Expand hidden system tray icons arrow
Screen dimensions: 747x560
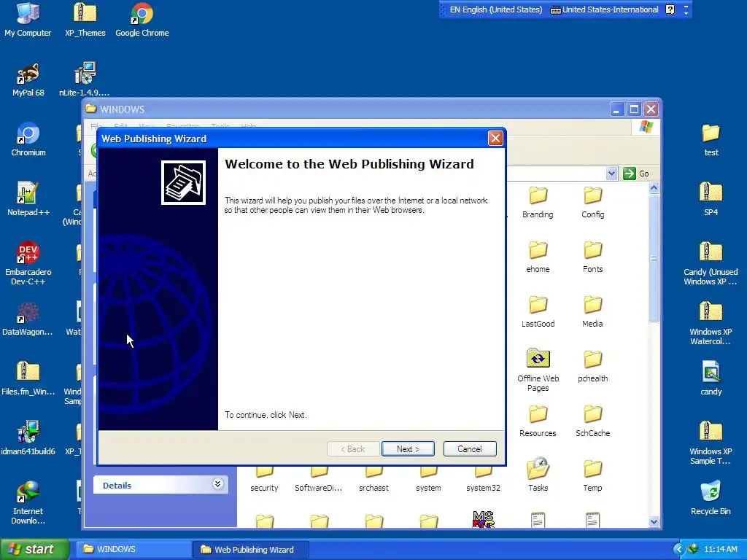pos(679,550)
